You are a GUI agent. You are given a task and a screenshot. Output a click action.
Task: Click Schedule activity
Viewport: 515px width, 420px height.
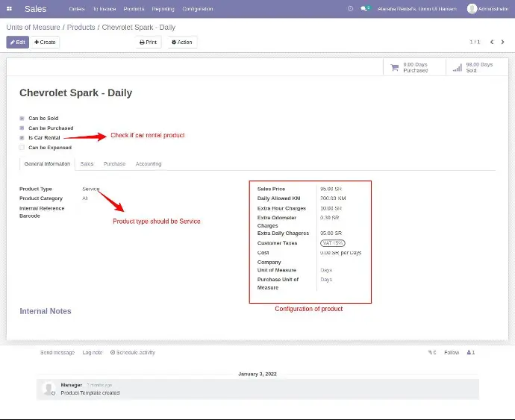133,352
